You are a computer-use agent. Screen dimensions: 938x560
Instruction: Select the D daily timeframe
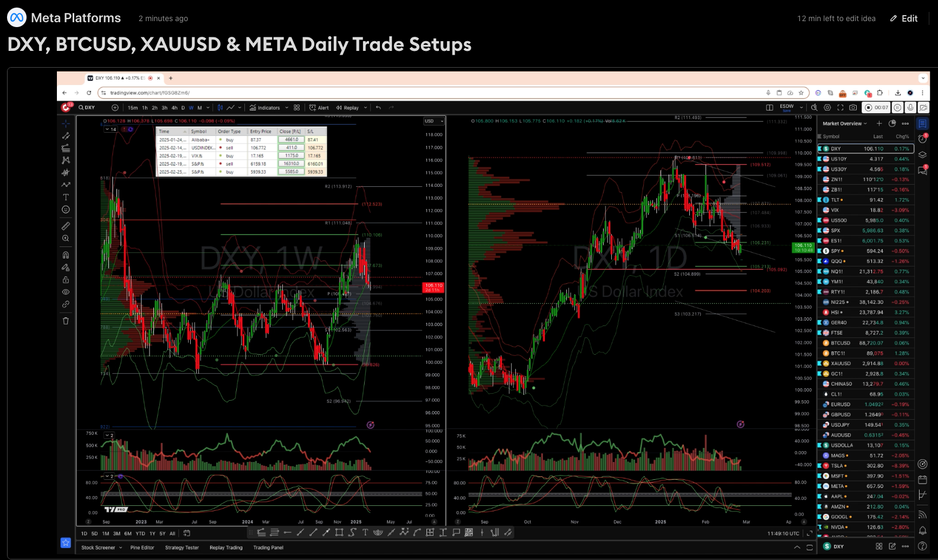tap(183, 108)
